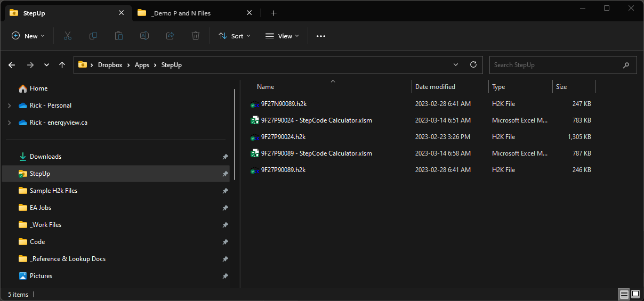Click Excel icon for 9F27P90024 StepCode Calculator
Viewport: 644px width, 301px height.
tap(255, 120)
